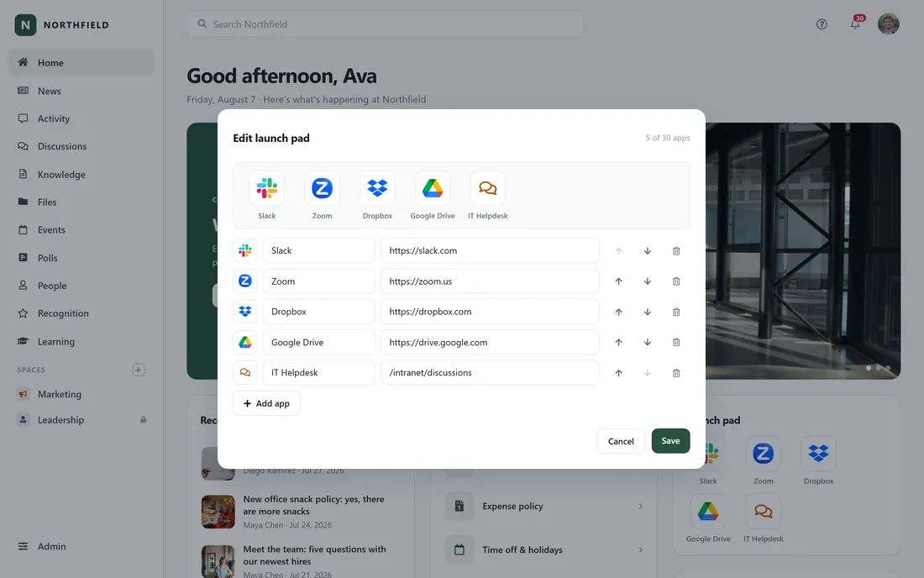Screen dimensions: 924x578
Task: Move Zoom row up
Action: pos(618,281)
